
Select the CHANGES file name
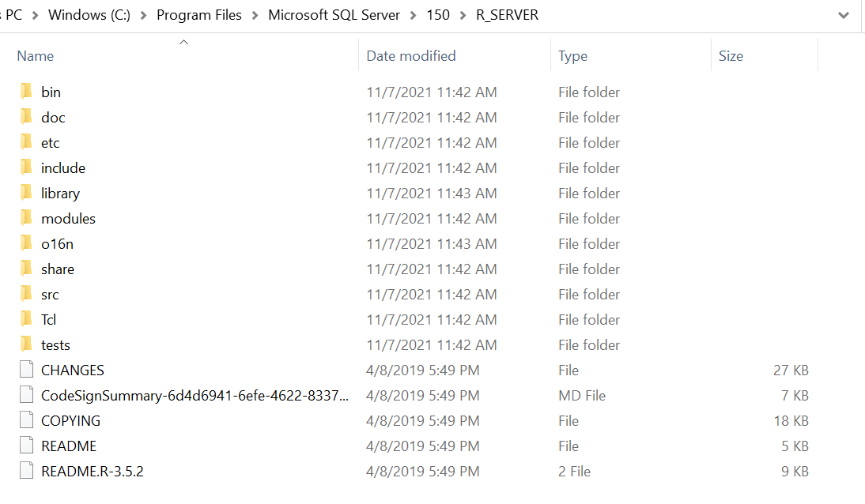72,370
